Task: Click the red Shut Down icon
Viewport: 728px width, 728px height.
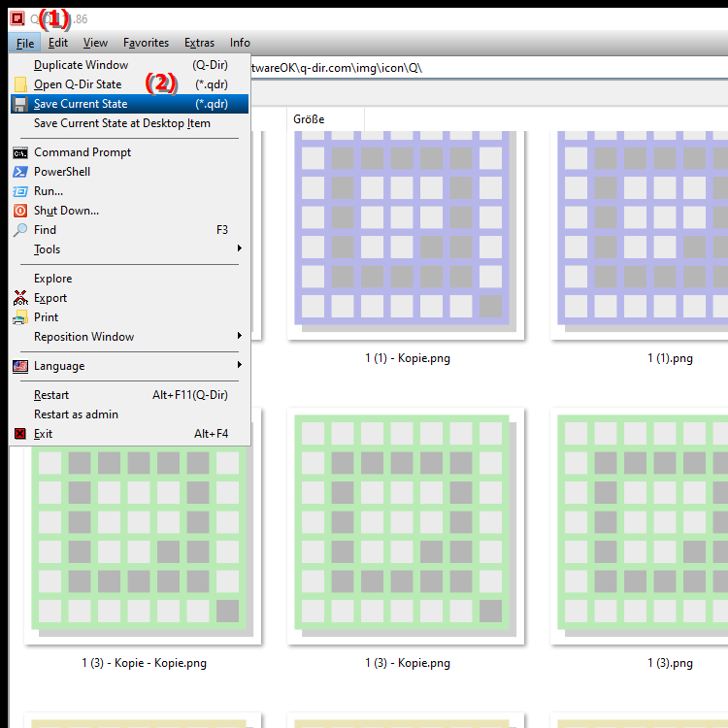Action: 20,211
